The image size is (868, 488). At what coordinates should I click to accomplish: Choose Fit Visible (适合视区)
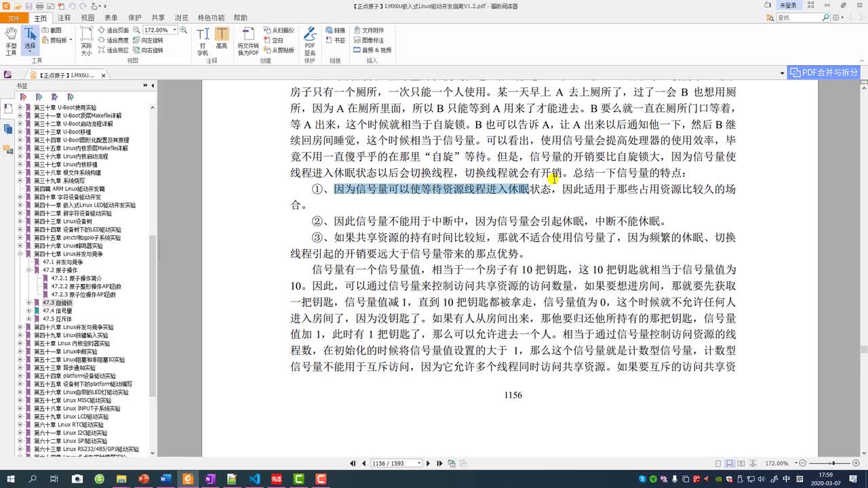click(113, 49)
